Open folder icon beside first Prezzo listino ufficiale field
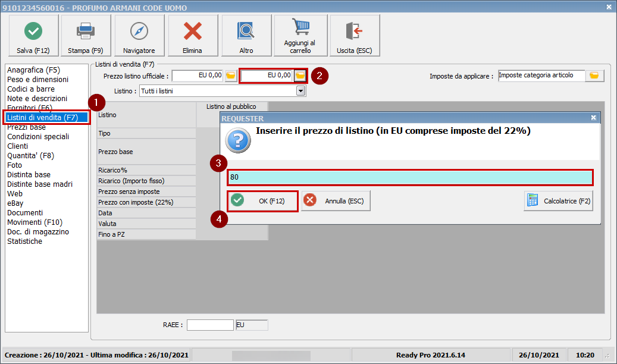617x364 pixels. coord(231,76)
